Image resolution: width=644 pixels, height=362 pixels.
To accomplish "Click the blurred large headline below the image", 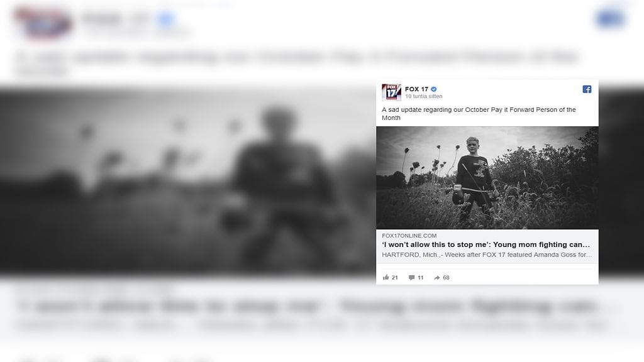I will (308, 306).
